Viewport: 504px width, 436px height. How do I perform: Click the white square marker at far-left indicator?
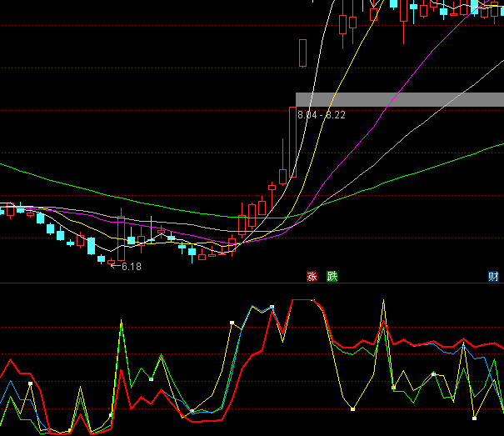(30, 383)
